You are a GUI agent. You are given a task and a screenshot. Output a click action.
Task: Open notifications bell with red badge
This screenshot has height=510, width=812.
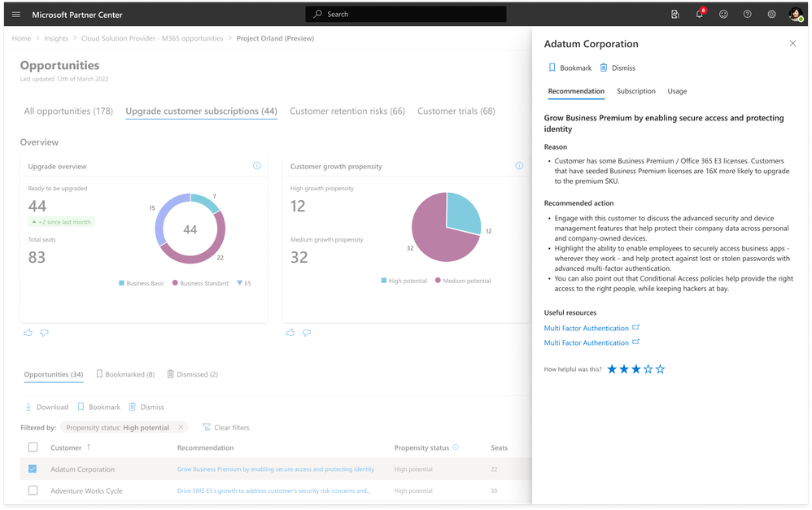pyautogui.click(x=700, y=14)
